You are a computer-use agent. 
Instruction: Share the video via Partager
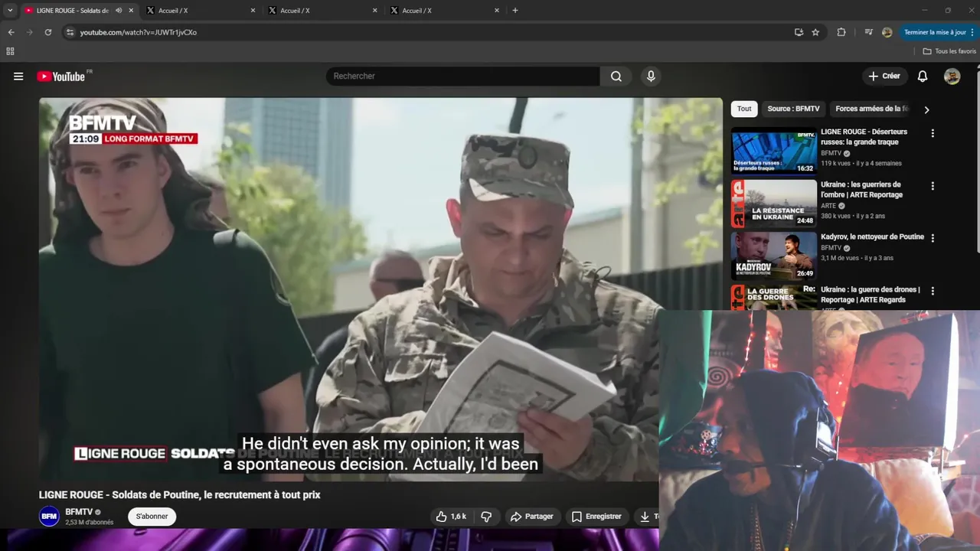point(532,517)
